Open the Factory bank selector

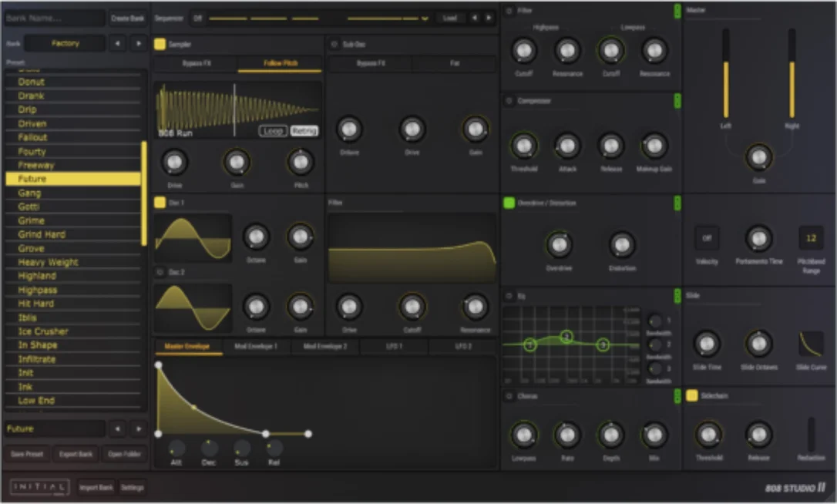pyautogui.click(x=65, y=43)
